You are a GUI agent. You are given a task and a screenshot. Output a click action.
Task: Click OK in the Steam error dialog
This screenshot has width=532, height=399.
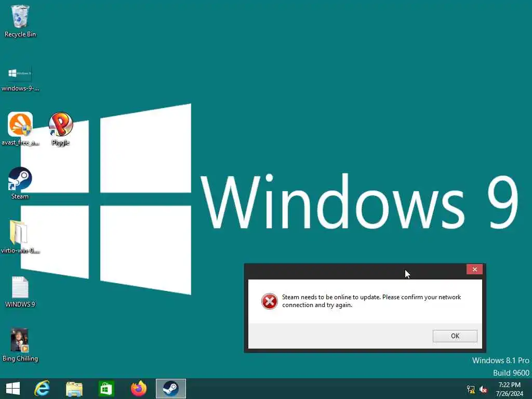(455, 336)
